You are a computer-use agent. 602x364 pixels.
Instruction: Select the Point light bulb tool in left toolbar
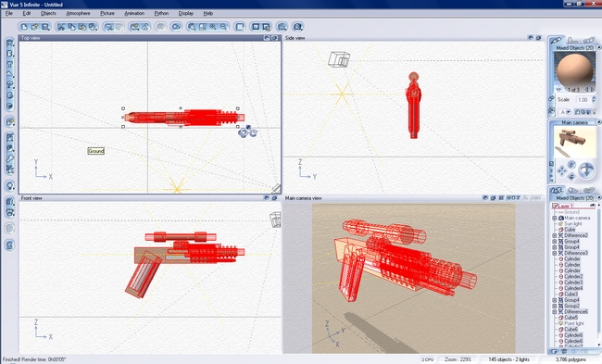click(10, 186)
